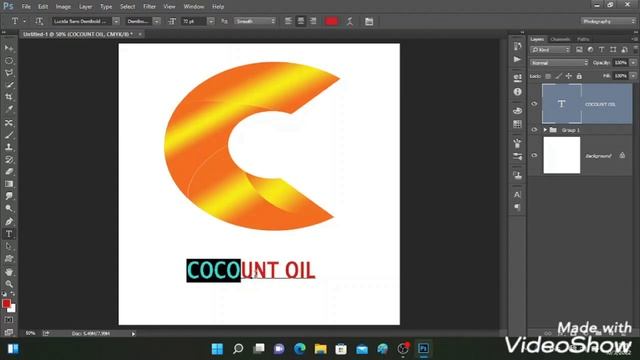Click the background color white swatch

pos(13,309)
